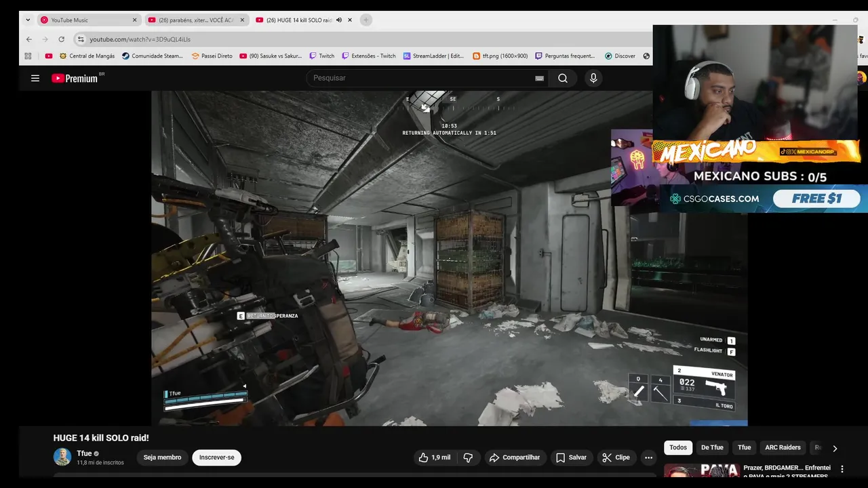Image resolution: width=868 pixels, height=488 pixels.
Task: View site information icon in address bar
Action: click(81, 39)
